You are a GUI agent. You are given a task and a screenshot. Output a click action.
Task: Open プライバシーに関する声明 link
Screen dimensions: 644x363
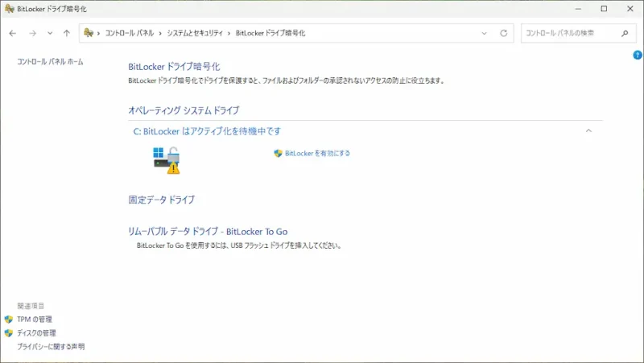coord(51,347)
